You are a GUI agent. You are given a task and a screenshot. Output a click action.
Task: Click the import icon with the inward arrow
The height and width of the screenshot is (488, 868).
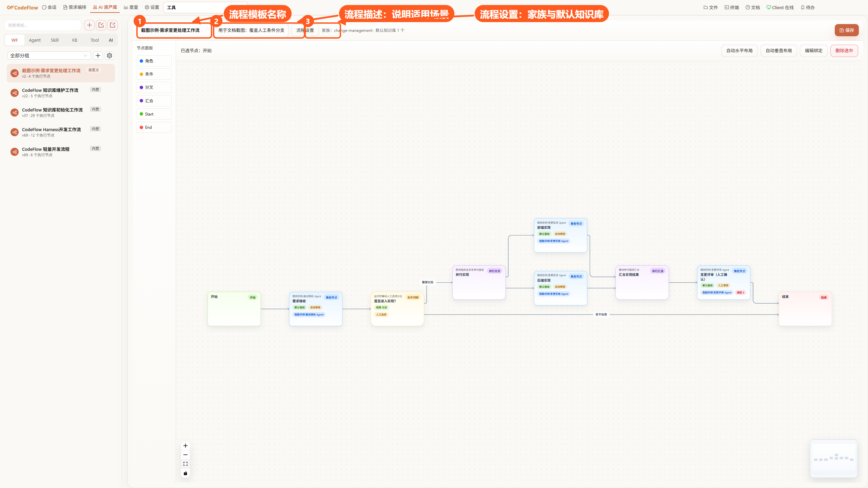(101, 25)
